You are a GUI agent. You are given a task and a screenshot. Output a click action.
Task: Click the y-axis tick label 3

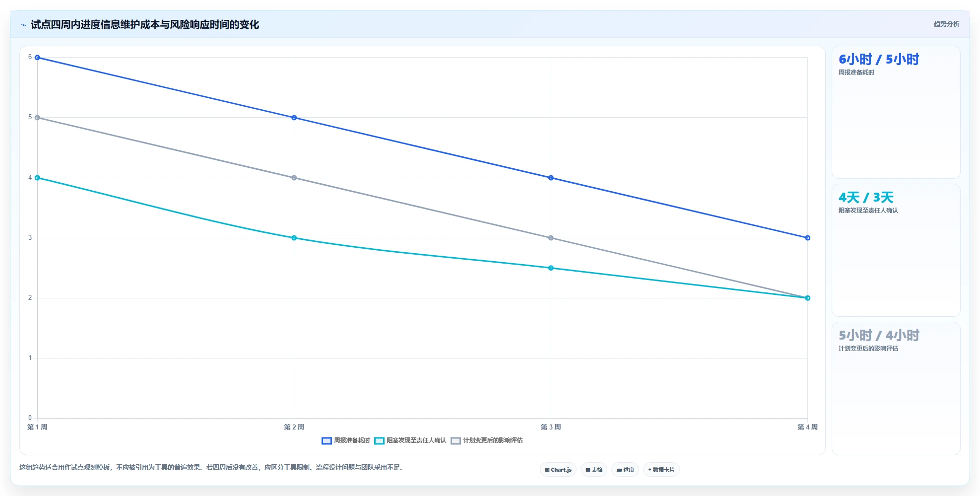coord(30,238)
